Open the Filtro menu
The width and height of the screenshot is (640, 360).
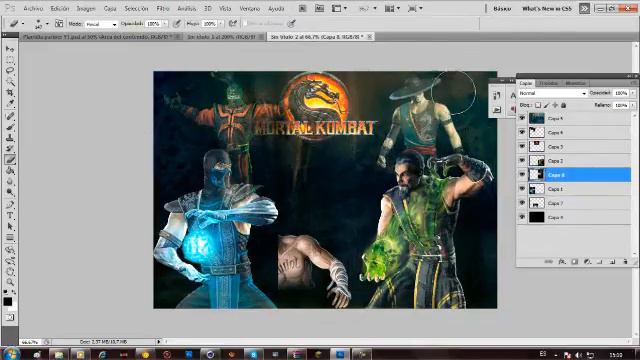click(x=163, y=8)
